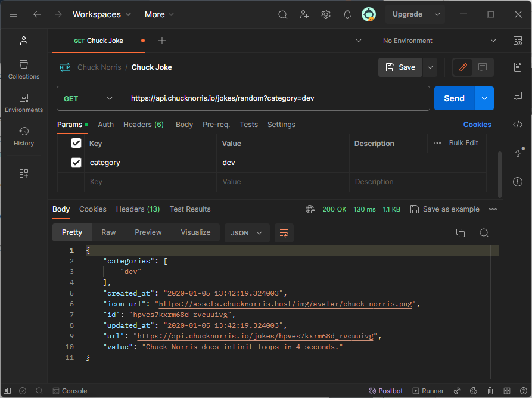The image size is (532, 398).
Task: Uncheck the category param checkbox
Action: pos(76,163)
